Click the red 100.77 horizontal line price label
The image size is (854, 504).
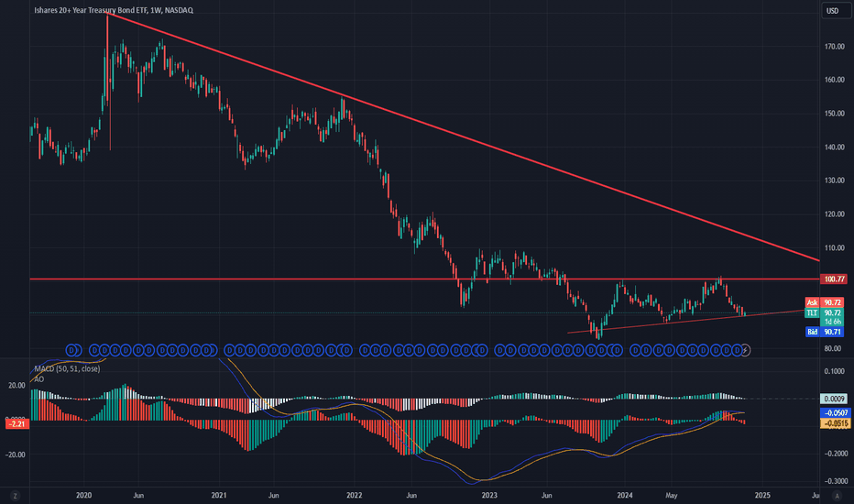point(834,279)
